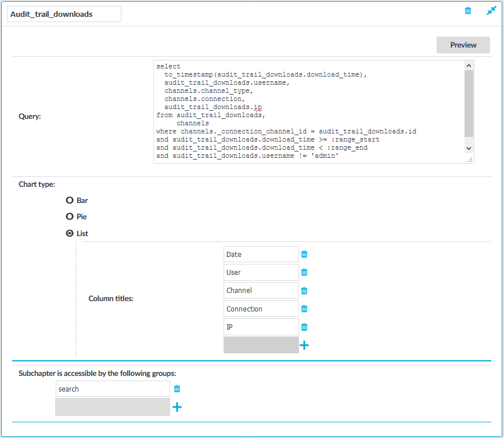The height and width of the screenshot is (438, 504).
Task: Click the "Chart type:" label
Action: click(x=37, y=184)
